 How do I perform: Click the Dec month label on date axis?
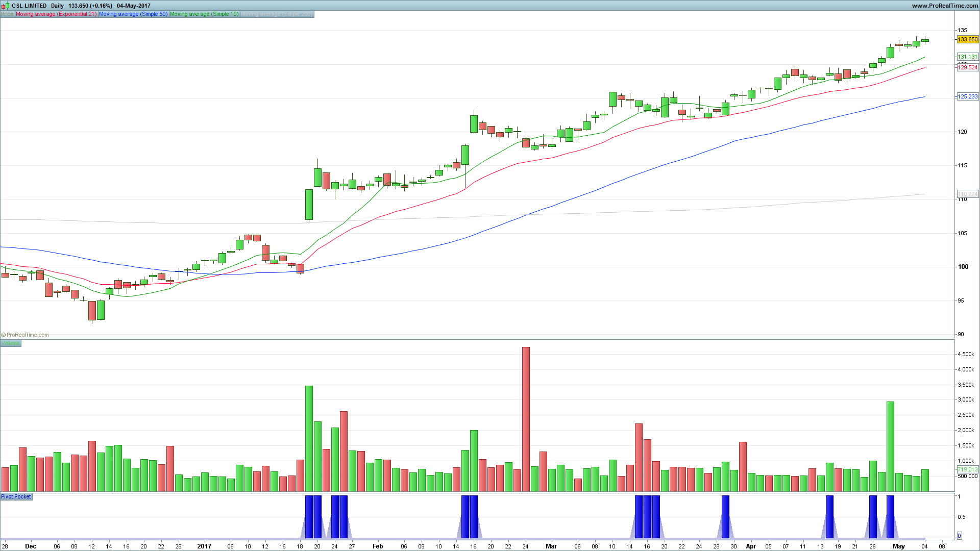31,546
